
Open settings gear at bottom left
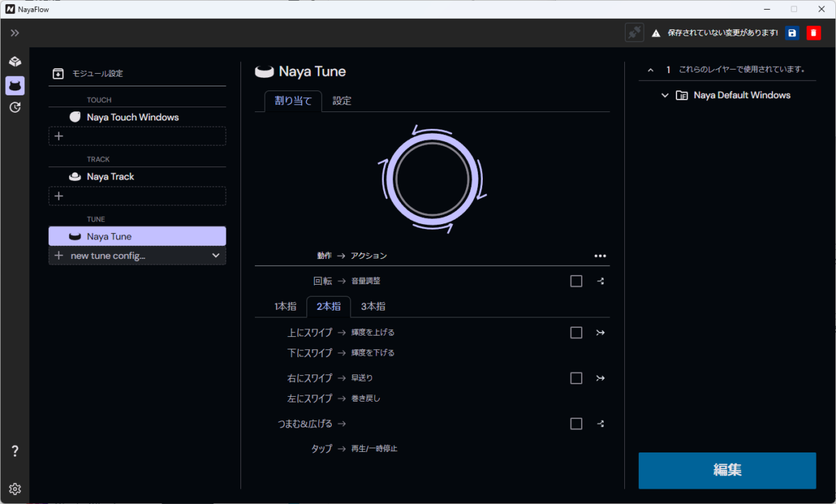point(15,489)
